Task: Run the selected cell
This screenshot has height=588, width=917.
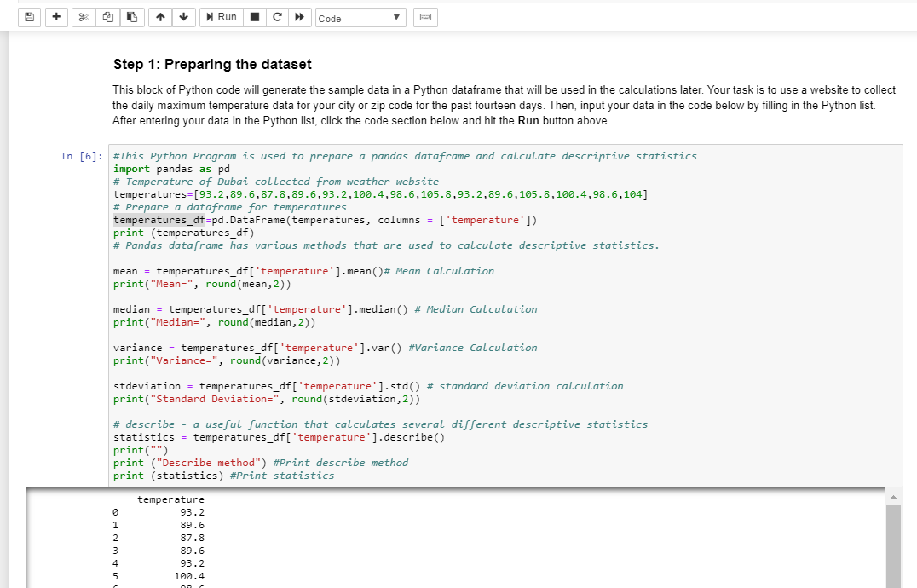Action: [x=221, y=18]
